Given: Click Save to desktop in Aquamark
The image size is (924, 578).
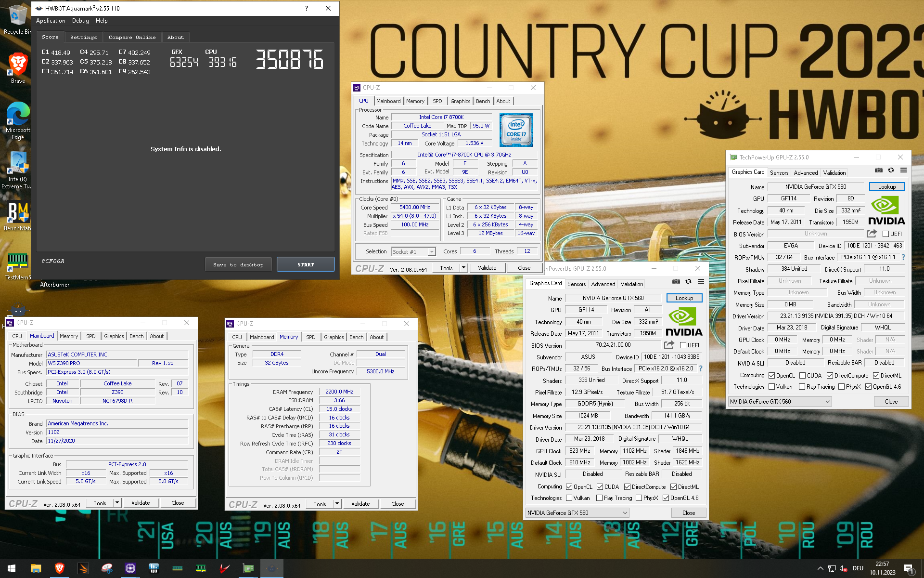Looking at the screenshot, I should 238,264.
